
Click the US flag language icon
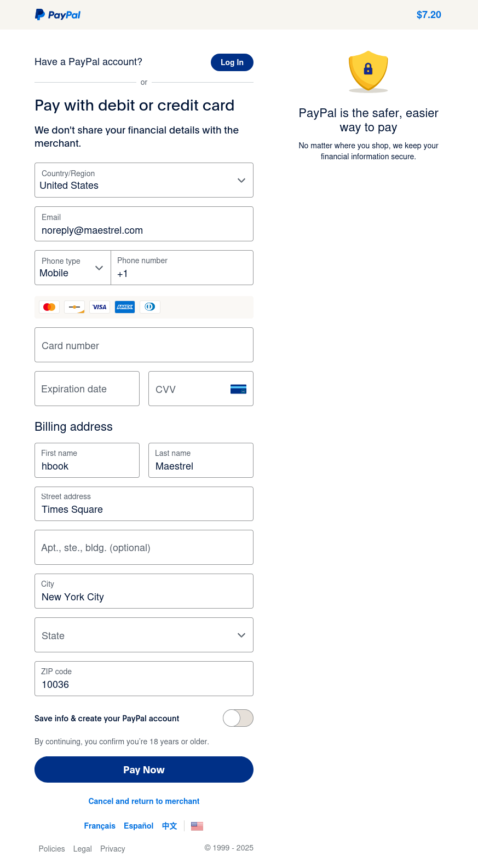click(197, 826)
